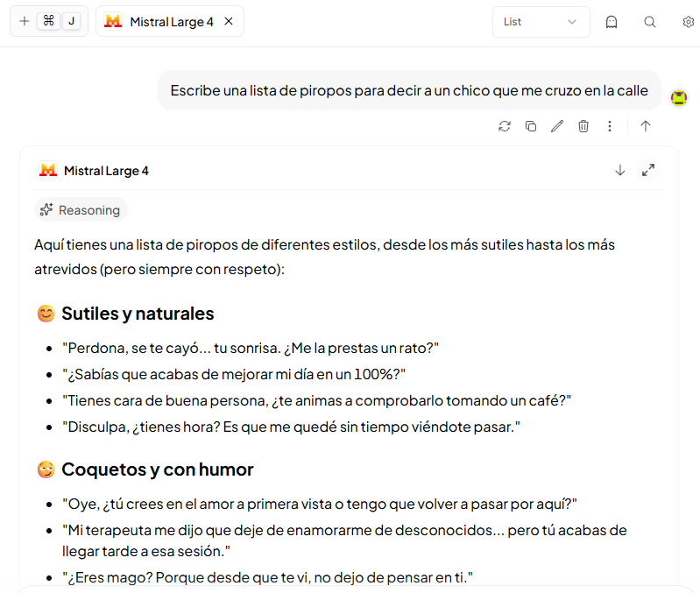This screenshot has height=593, width=700.
Task: Click intro paragraph 'Aquí tienes una lista de piropos'
Action: click(324, 257)
